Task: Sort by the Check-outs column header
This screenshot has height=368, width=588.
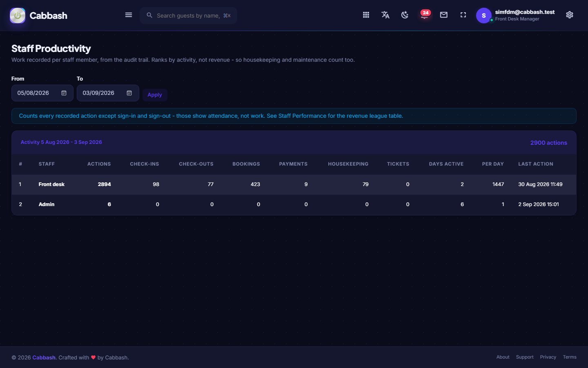Action: (x=196, y=164)
